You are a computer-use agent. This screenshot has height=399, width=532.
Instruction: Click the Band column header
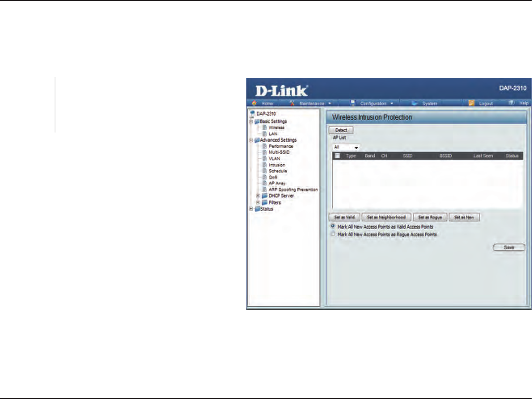pos(370,156)
